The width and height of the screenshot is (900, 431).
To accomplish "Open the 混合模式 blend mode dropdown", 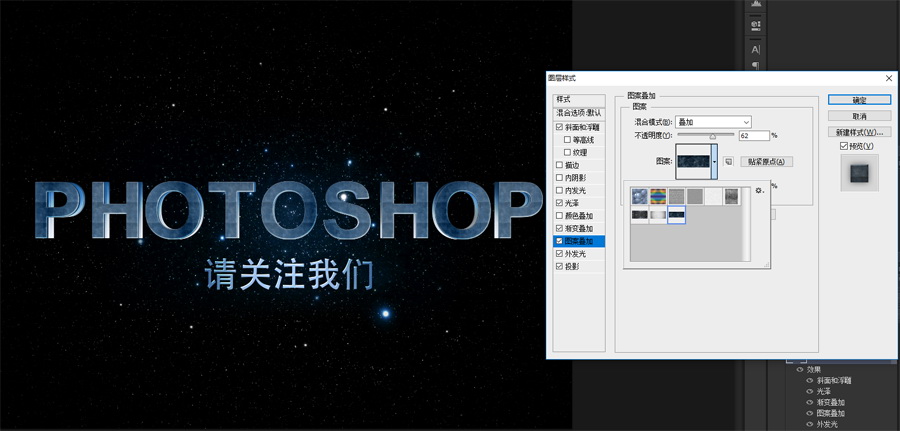I will pos(713,122).
